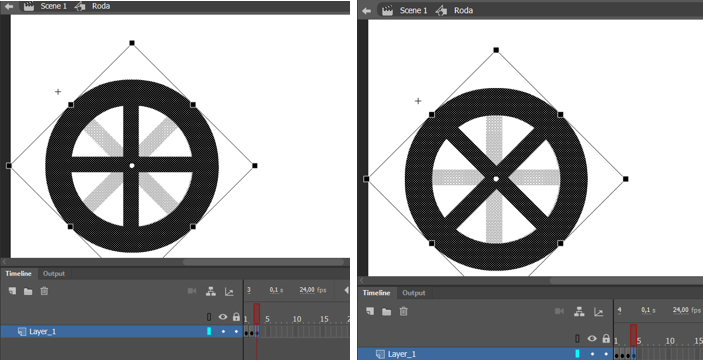Image resolution: width=703 pixels, height=360 pixels.
Task: Show parenting view in the frame 4 timeline
Action: point(580,311)
